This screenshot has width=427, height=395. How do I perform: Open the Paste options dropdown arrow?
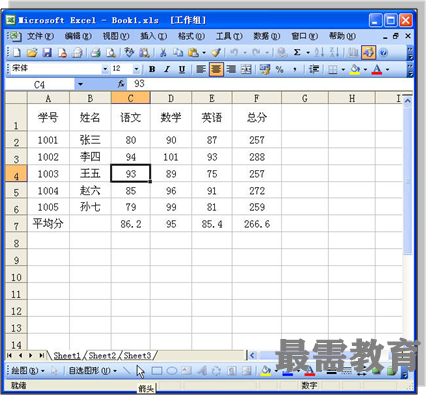pyautogui.click(x=204, y=53)
